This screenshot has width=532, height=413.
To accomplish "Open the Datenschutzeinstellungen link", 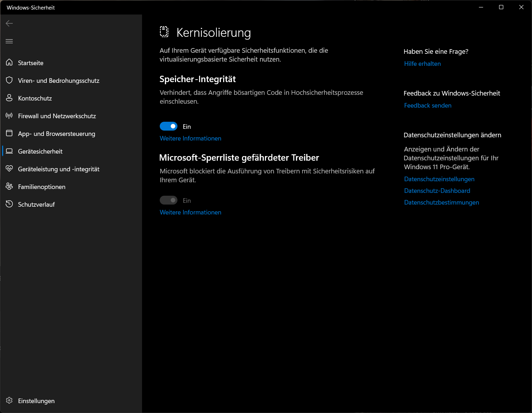I will pos(439,179).
